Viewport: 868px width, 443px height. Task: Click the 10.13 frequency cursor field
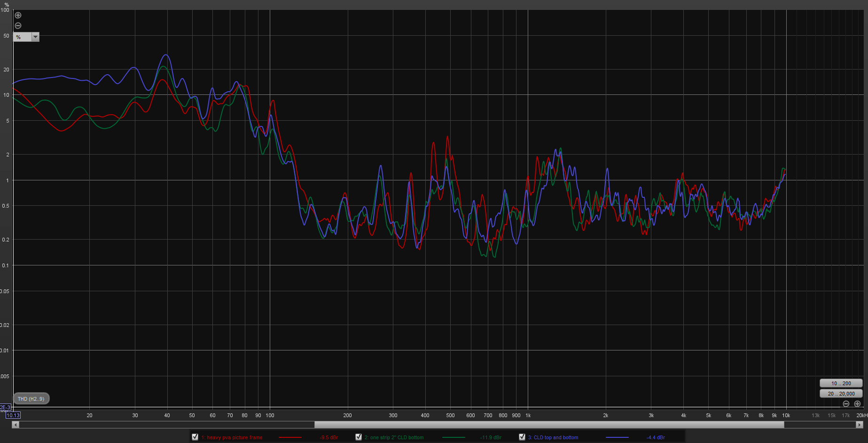coord(13,415)
